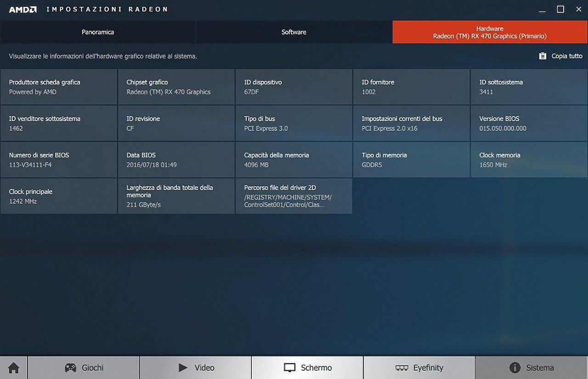The image size is (588, 379).
Task: Switch to the Panoramica tab
Action: pos(98,32)
